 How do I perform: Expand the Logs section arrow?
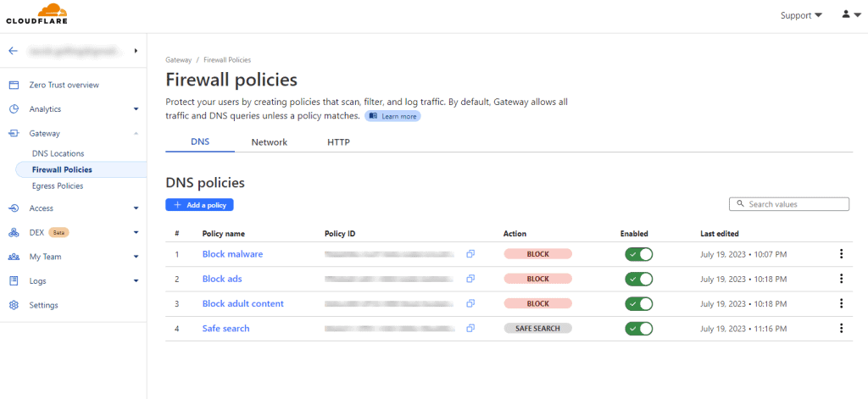(x=136, y=280)
